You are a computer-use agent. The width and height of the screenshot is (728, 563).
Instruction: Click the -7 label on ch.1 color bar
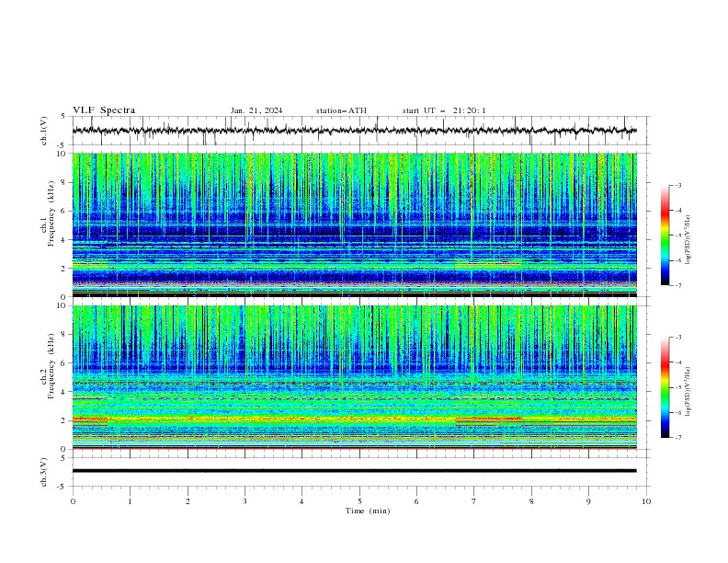(678, 285)
